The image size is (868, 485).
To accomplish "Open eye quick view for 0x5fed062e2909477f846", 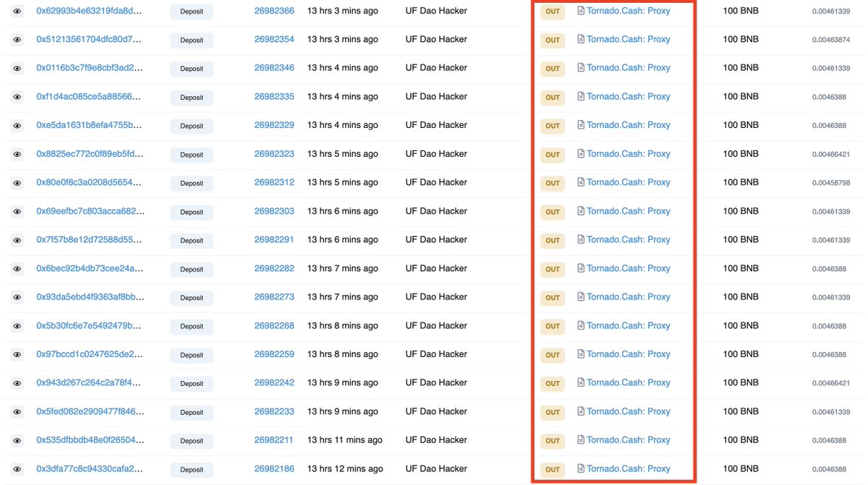I will (17, 412).
